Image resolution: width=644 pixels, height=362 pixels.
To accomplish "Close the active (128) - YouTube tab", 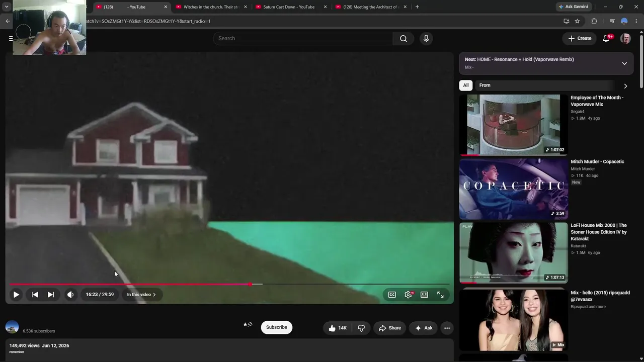I will coord(166,7).
